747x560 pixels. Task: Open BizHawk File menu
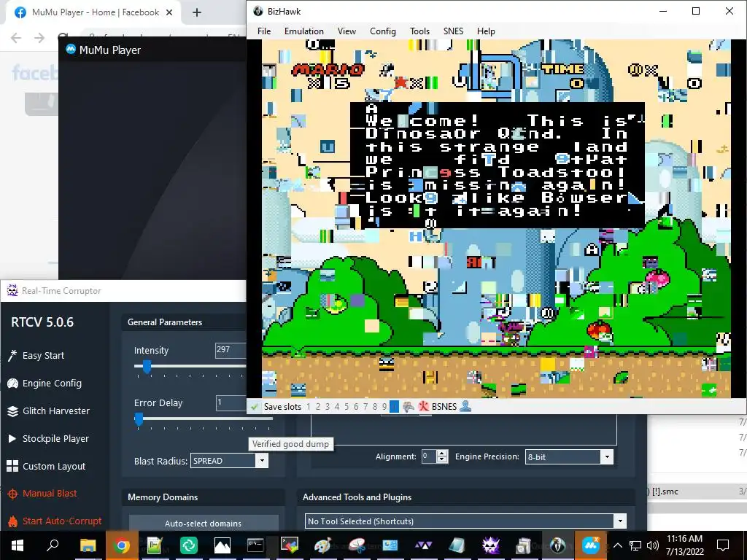tap(264, 31)
